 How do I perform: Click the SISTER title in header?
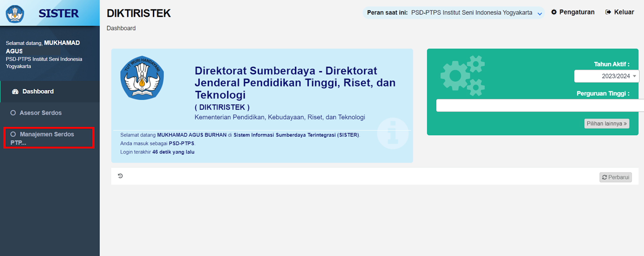[x=58, y=13]
